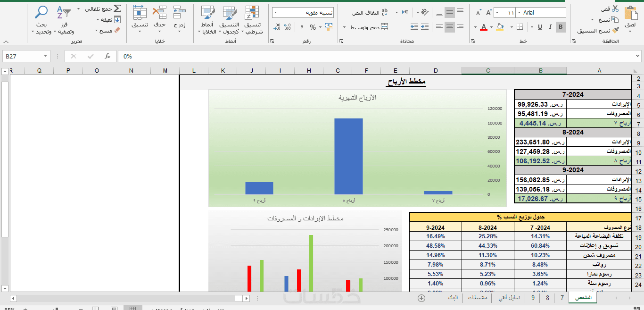This screenshot has width=644, height=310.
Task: Collapse the ribbon with the chevron
Action: (x=6, y=42)
